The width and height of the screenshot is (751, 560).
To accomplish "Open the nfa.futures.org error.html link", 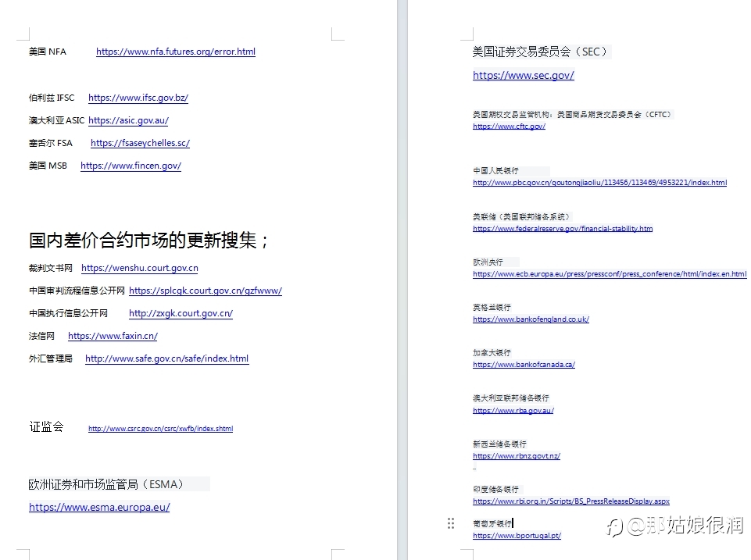I will tap(176, 52).
